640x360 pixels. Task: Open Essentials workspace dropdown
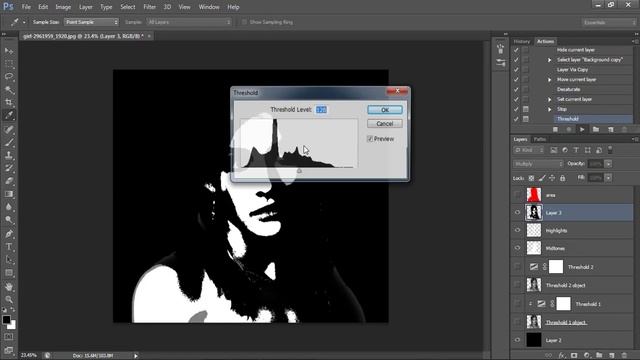(609, 22)
